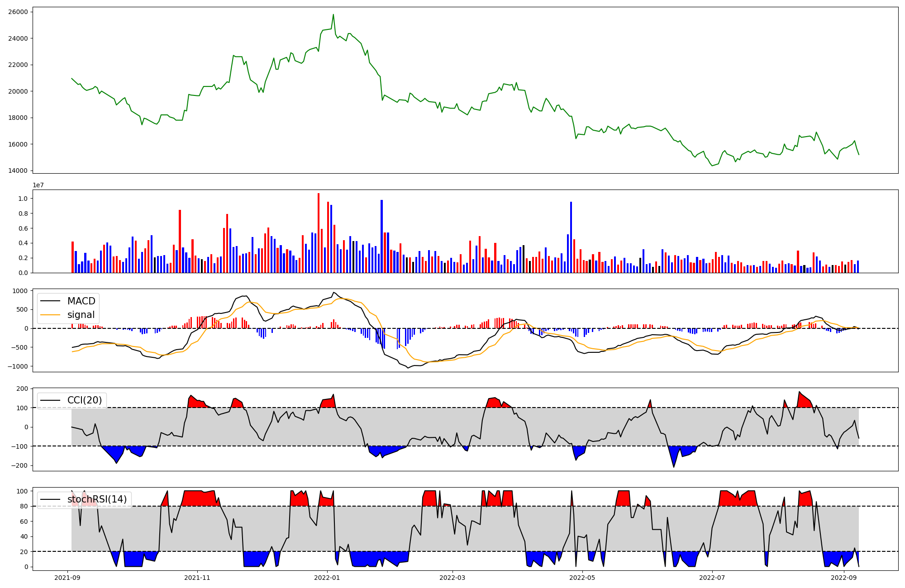Click the 2022-09 label at right end

[844, 578]
